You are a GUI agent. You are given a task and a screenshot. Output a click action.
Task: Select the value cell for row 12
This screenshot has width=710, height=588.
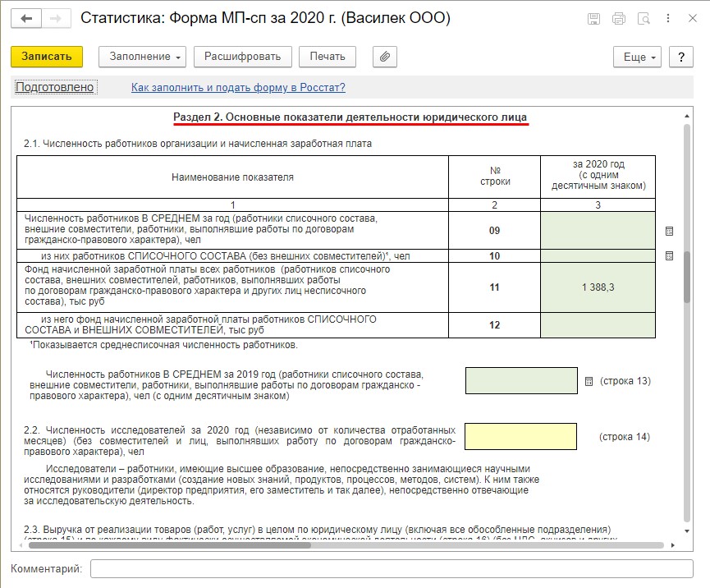pyautogui.click(x=598, y=325)
